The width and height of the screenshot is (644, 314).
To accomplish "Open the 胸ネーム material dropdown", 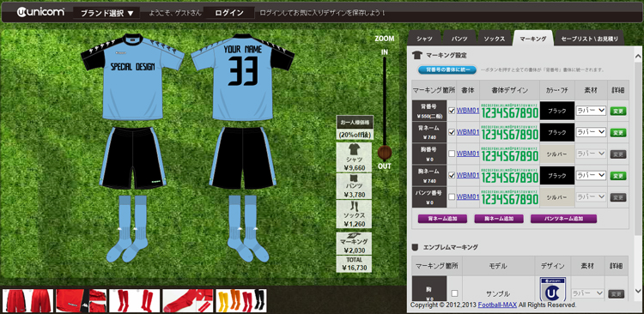I will 591,175.
